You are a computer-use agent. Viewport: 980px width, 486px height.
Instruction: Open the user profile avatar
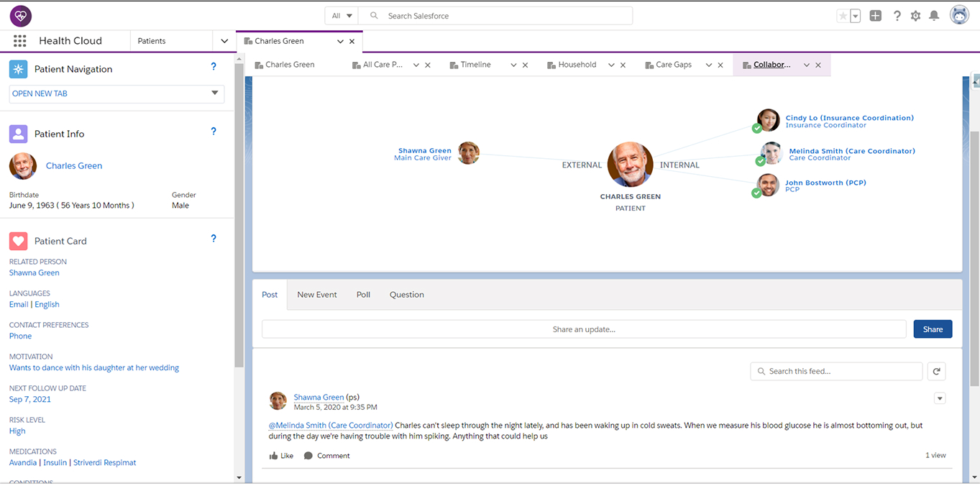tap(960, 15)
